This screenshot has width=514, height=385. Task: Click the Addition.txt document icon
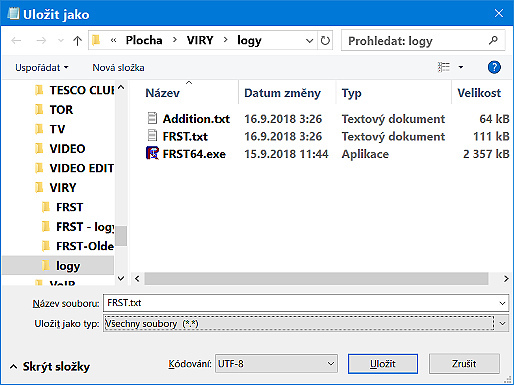click(x=152, y=118)
